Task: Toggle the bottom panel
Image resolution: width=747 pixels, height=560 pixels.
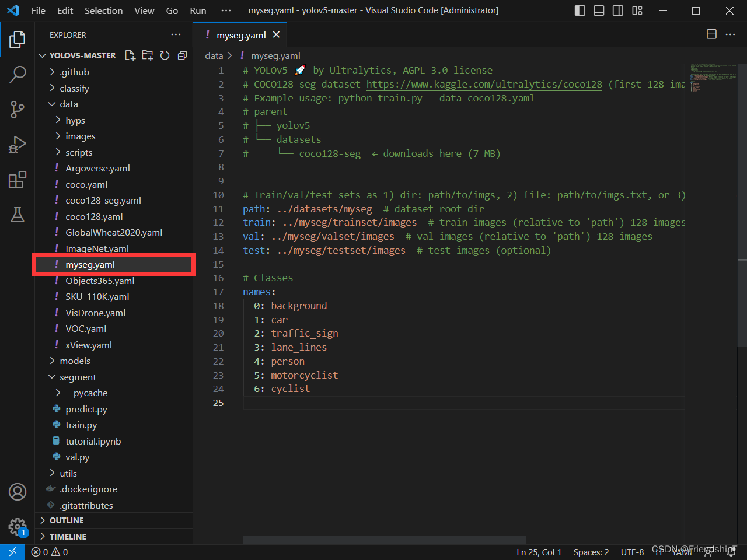Action: (599, 10)
